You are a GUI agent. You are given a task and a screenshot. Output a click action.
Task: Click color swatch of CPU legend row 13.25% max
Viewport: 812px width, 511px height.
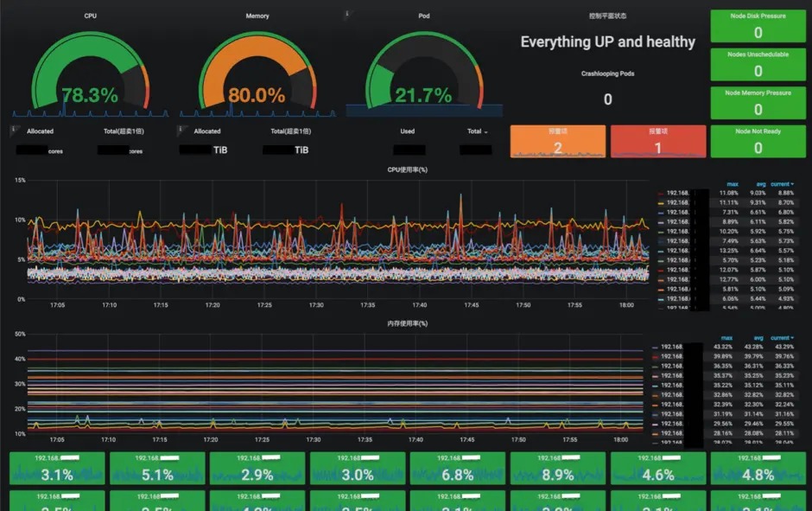pos(661,252)
